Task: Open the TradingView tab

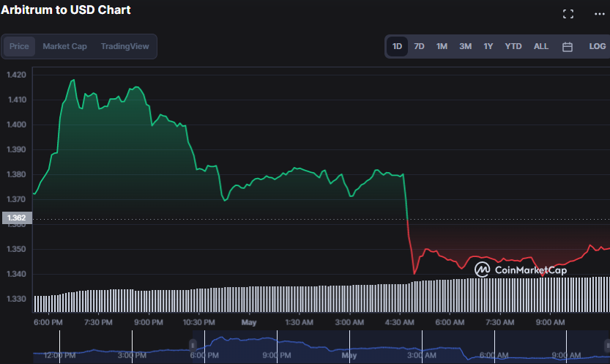Action: pyautogui.click(x=124, y=46)
